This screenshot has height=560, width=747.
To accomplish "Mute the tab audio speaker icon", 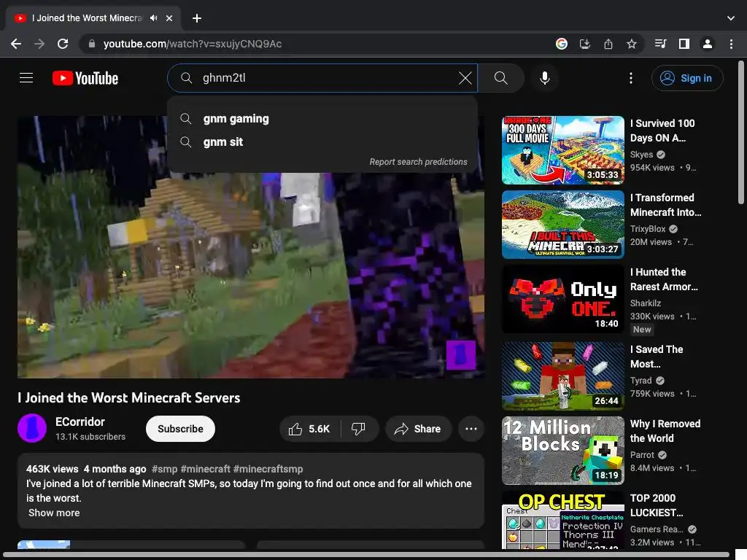I will point(153,18).
